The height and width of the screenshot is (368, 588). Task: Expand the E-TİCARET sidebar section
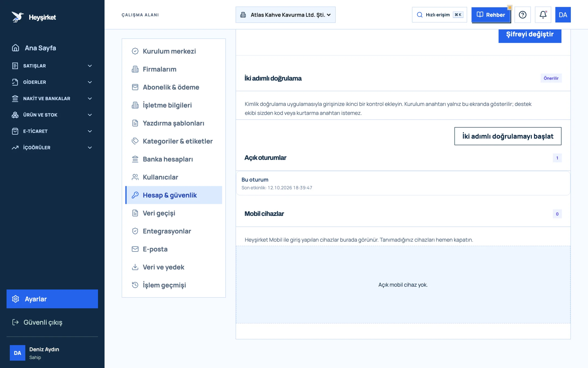coord(52,131)
